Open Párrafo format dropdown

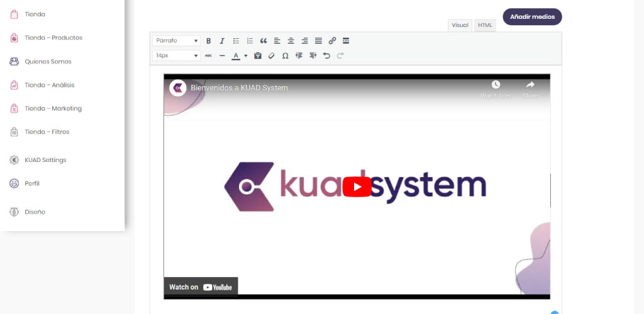[x=177, y=41]
